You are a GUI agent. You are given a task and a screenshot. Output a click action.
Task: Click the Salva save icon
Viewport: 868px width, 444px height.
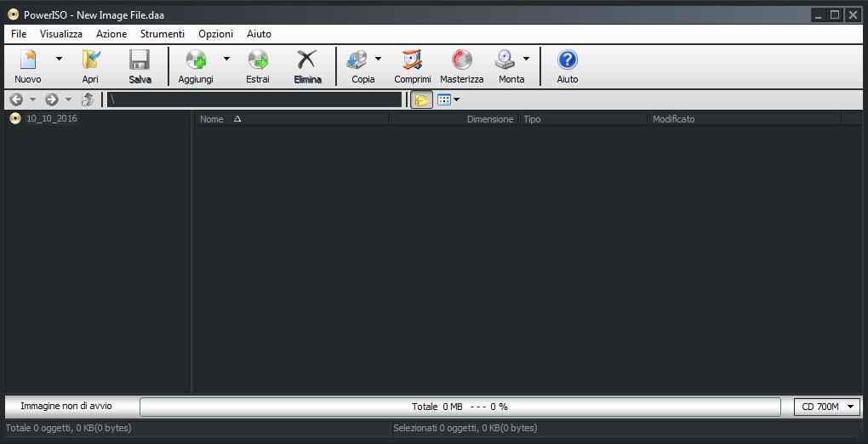click(x=140, y=60)
